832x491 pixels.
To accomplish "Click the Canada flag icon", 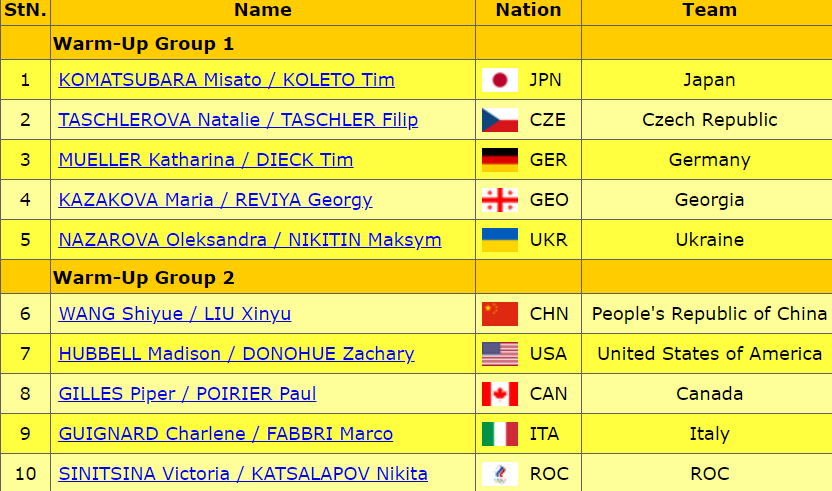I will point(499,394).
